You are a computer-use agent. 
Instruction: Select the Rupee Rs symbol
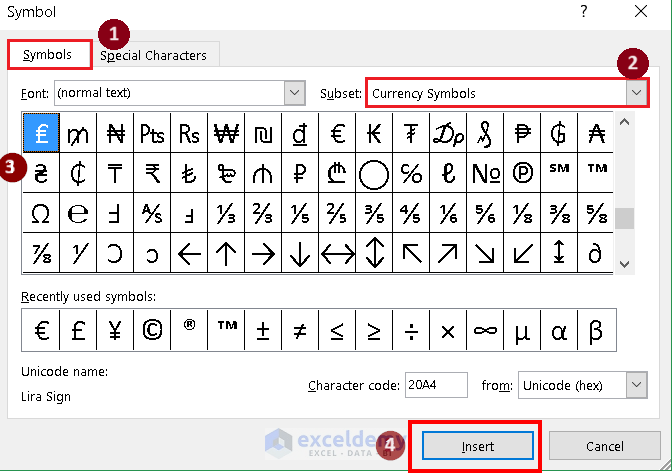pyautogui.click(x=189, y=133)
